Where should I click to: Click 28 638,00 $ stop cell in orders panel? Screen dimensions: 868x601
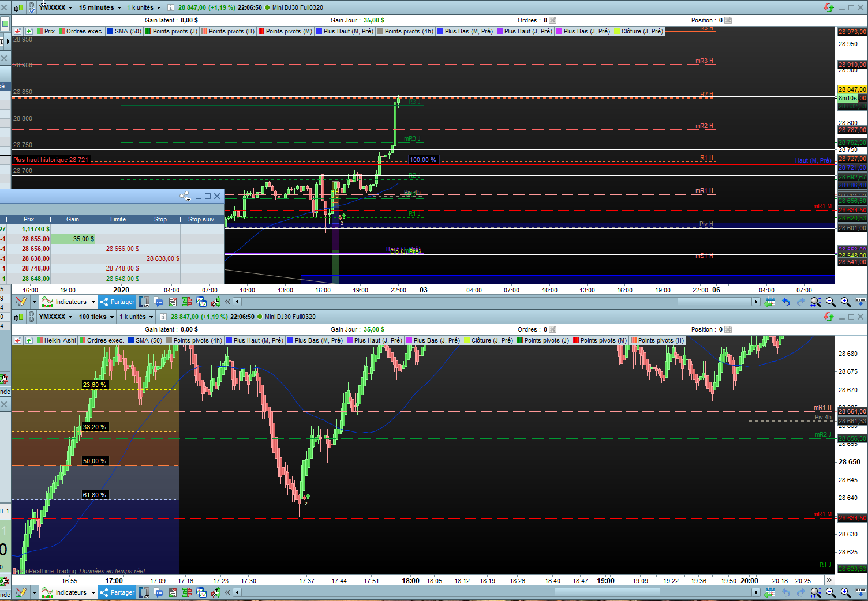(x=160, y=258)
